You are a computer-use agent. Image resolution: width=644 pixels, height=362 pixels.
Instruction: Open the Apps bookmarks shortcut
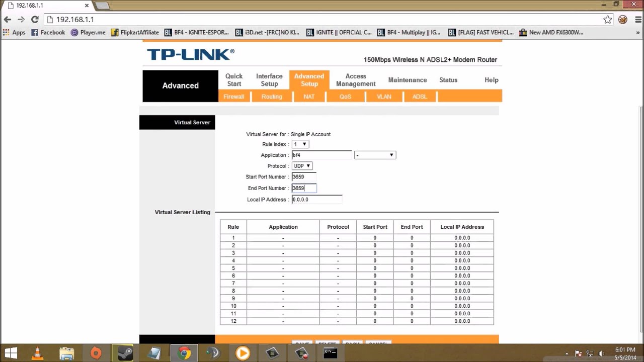point(14,32)
